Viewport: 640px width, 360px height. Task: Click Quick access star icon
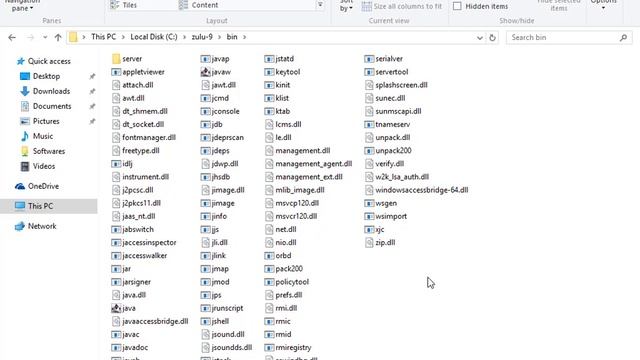tap(20, 61)
